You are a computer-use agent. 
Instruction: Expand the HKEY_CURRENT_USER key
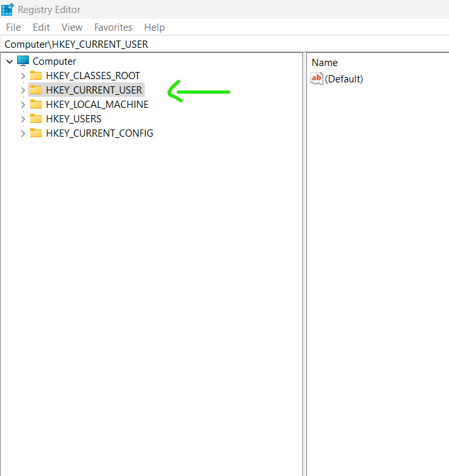click(23, 90)
